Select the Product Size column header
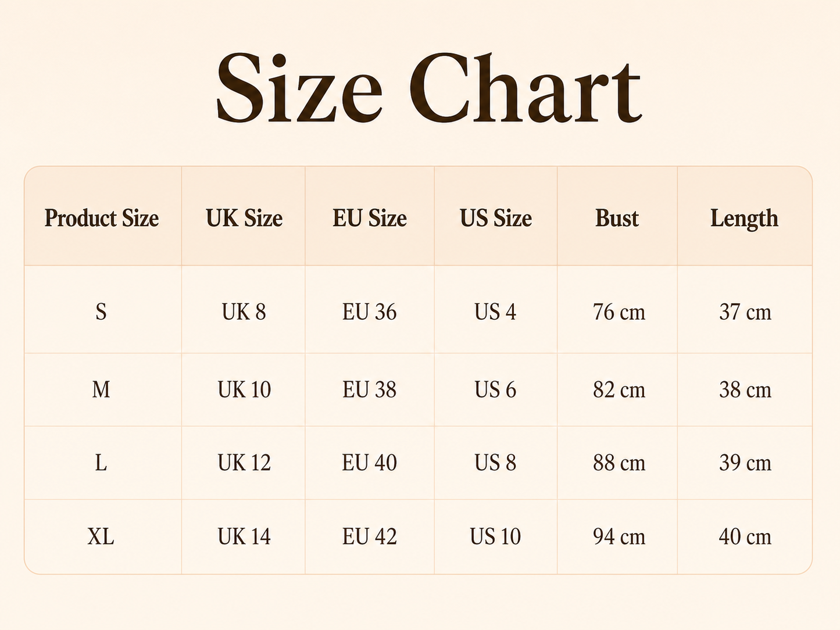This screenshot has height=630, width=840. 102,218
